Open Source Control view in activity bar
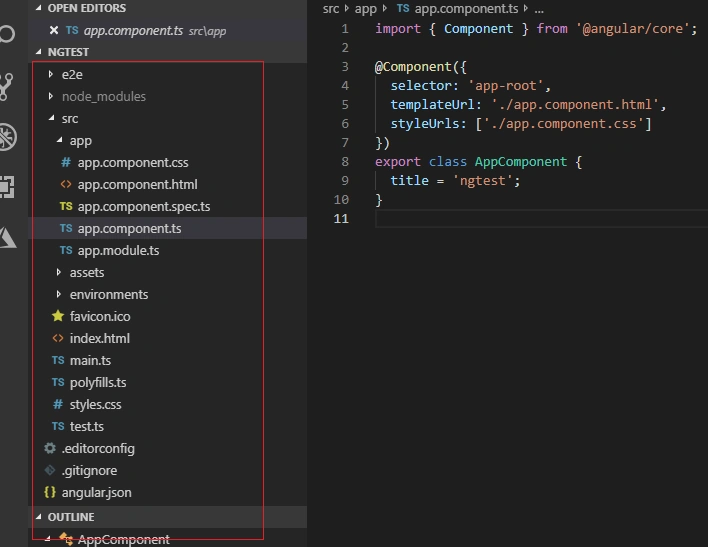 [6, 86]
